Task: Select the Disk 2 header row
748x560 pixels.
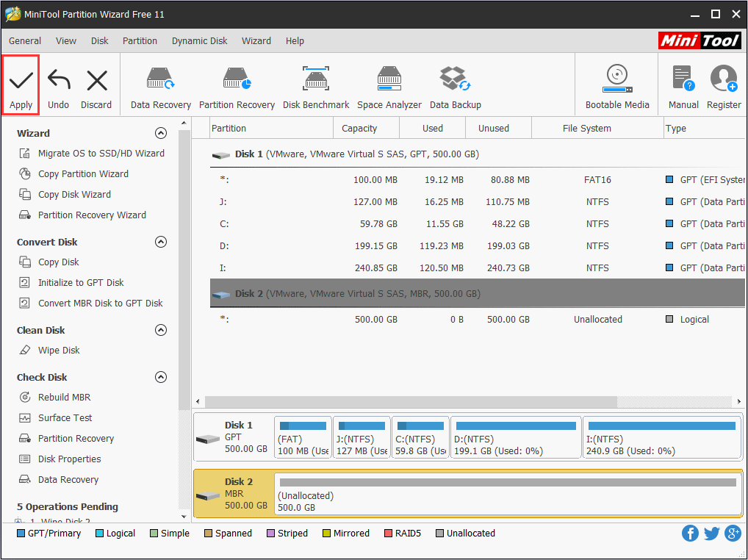Action: (477, 293)
